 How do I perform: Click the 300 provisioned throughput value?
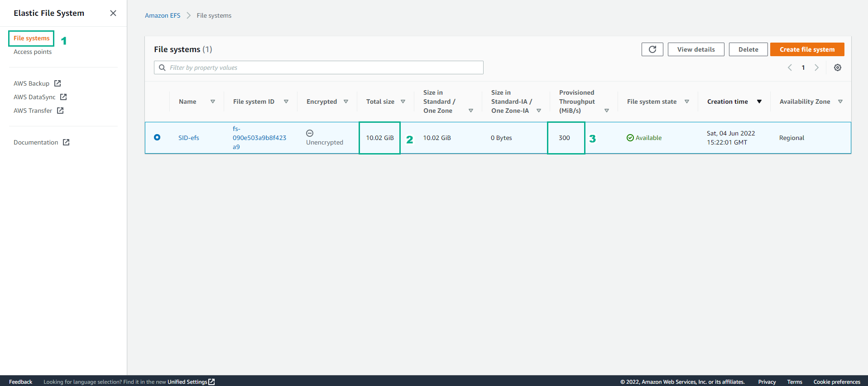pyautogui.click(x=564, y=138)
